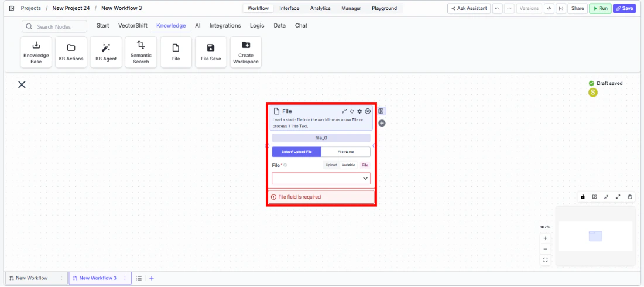Image resolution: width=644 pixels, height=287 pixels.
Task: Click the S user avatar
Action: tap(592, 93)
